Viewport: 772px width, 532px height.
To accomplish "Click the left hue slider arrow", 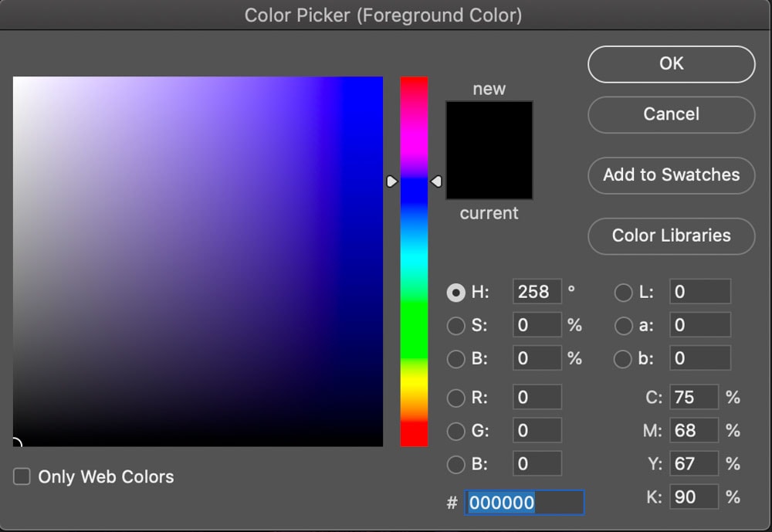I will [x=392, y=181].
